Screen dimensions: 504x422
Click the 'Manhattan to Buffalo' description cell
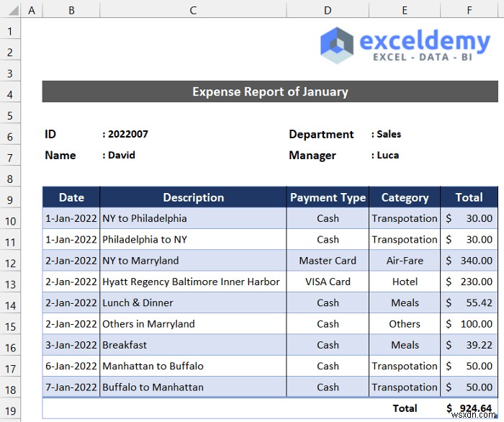coord(193,366)
